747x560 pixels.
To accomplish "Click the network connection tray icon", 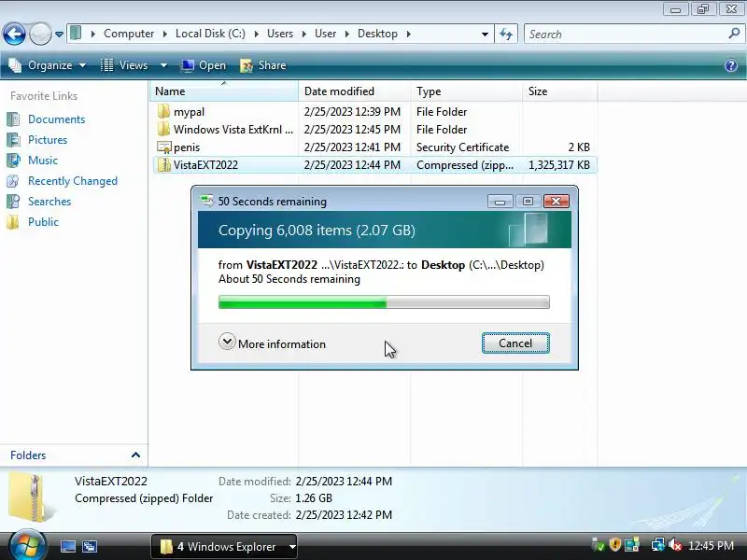I will (658, 545).
